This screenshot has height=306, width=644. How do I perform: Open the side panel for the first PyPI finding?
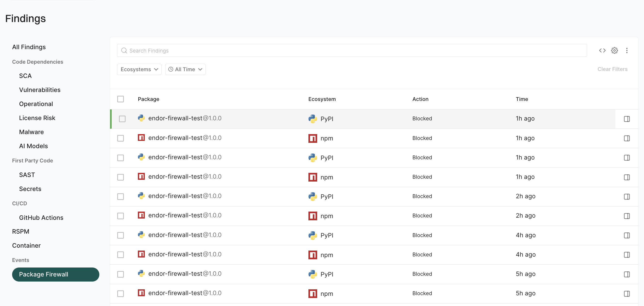tap(627, 119)
